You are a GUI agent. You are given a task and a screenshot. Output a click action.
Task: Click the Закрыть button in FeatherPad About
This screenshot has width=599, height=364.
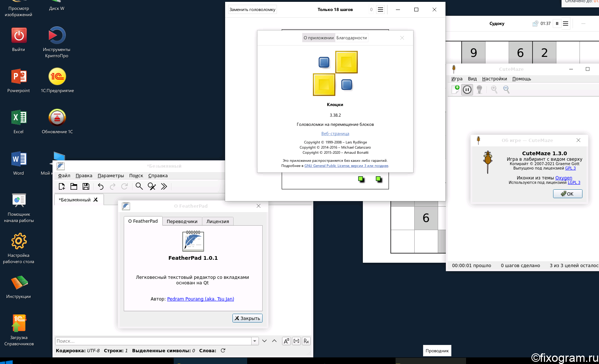point(248,318)
